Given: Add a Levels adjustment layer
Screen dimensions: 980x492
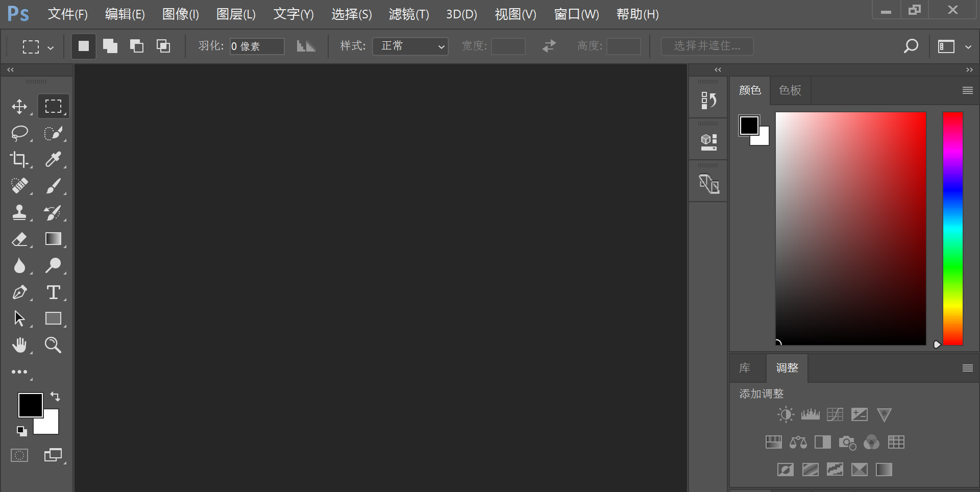Looking at the screenshot, I should tap(810, 414).
